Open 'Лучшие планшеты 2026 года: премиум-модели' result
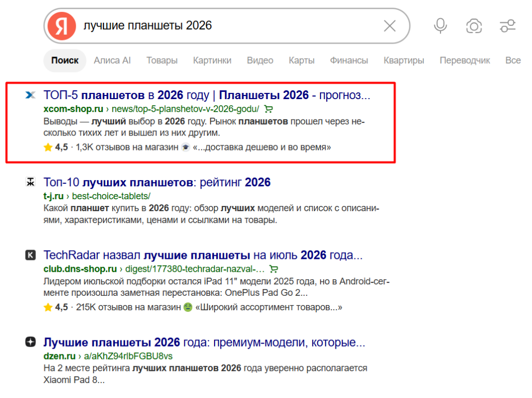 click(x=204, y=342)
